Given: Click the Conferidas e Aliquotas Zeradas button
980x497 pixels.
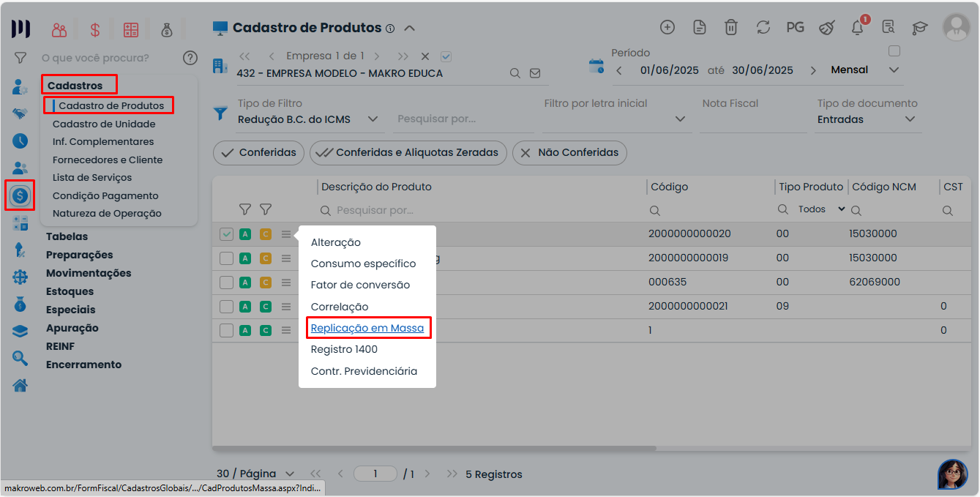Looking at the screenshot, I should coord(408,153).
